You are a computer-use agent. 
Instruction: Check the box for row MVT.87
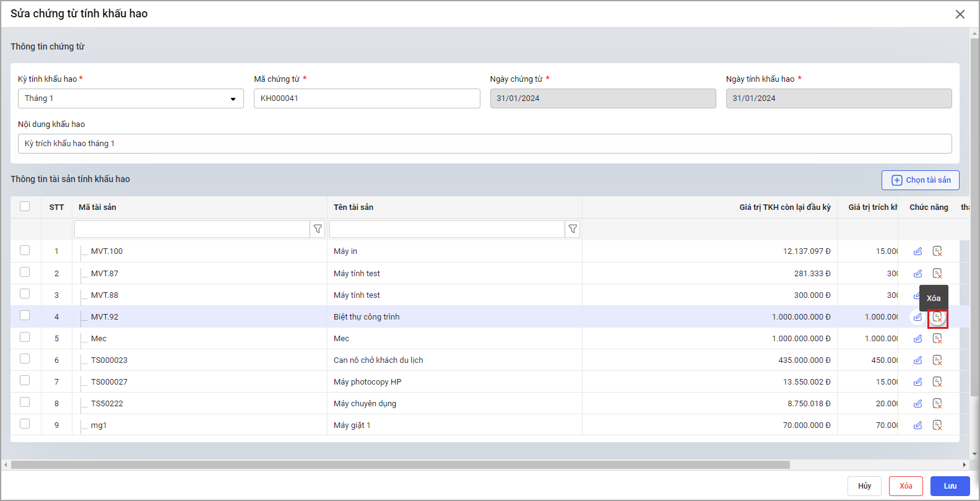coord(25,272)
